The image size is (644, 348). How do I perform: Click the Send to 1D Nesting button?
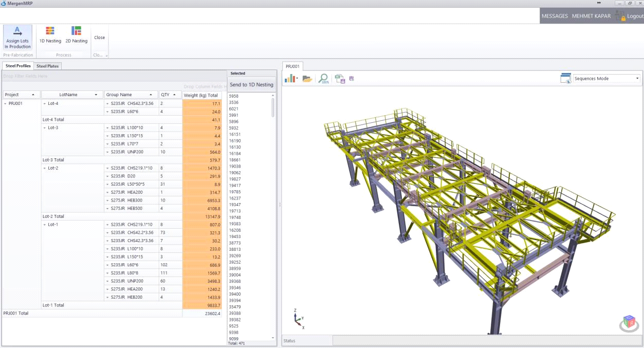coord(251,84)
